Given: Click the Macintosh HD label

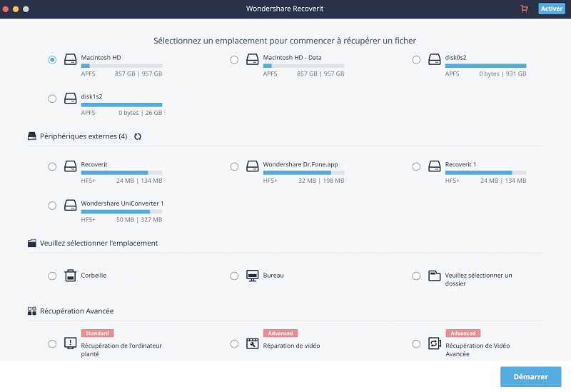Looking at the screenshot, I should (x=101, y=58).
